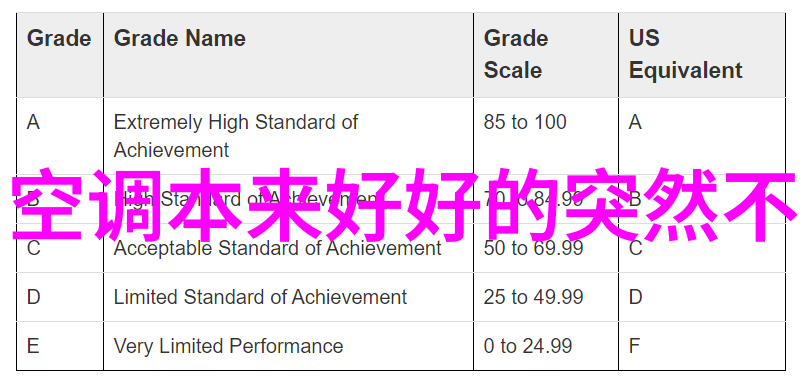The width and height of the screenshot is (804, 391).
Task: Select the 0 to 24.99 cell
Action: click(x=546, y=346)
